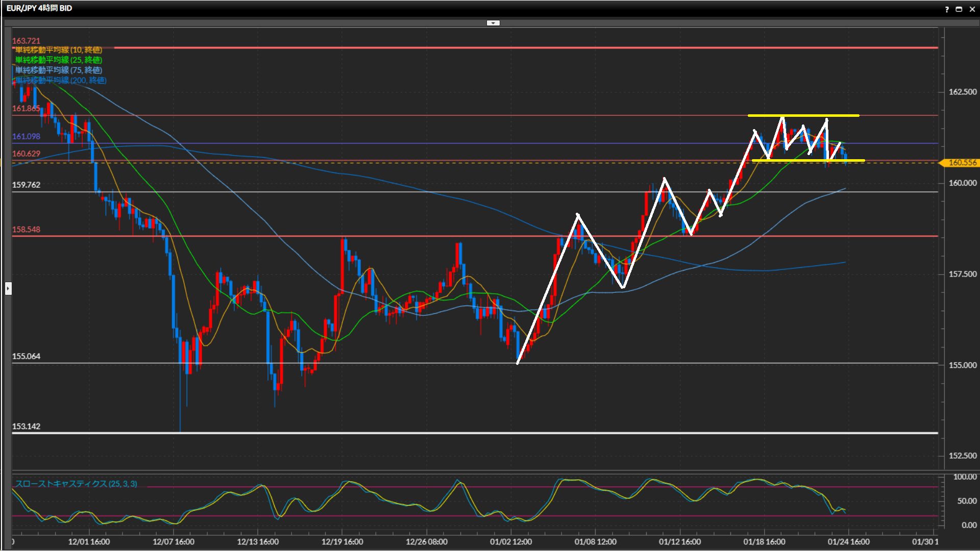Click the EUR/JPY 4時間 BID title
Viewport: 980px width, 551px height.
[x=39, y=8]
